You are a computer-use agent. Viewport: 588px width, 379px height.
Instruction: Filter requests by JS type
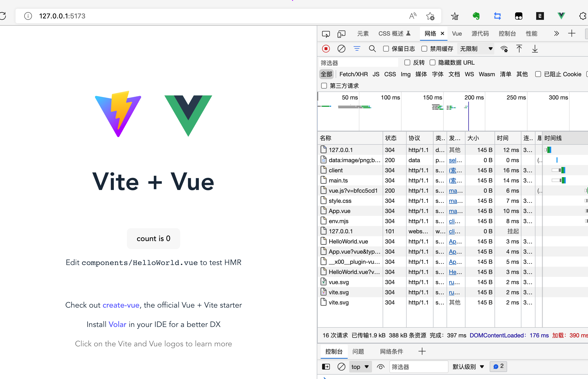[376, 74]
